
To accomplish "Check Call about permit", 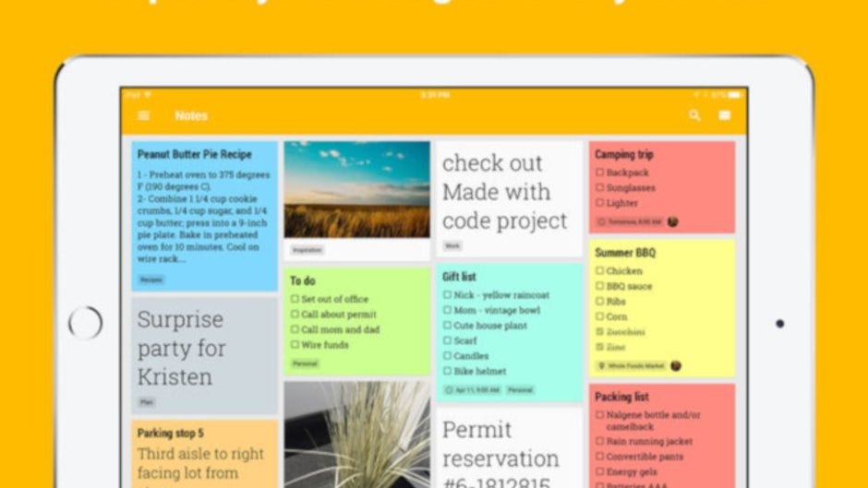I will pos(295,314).
